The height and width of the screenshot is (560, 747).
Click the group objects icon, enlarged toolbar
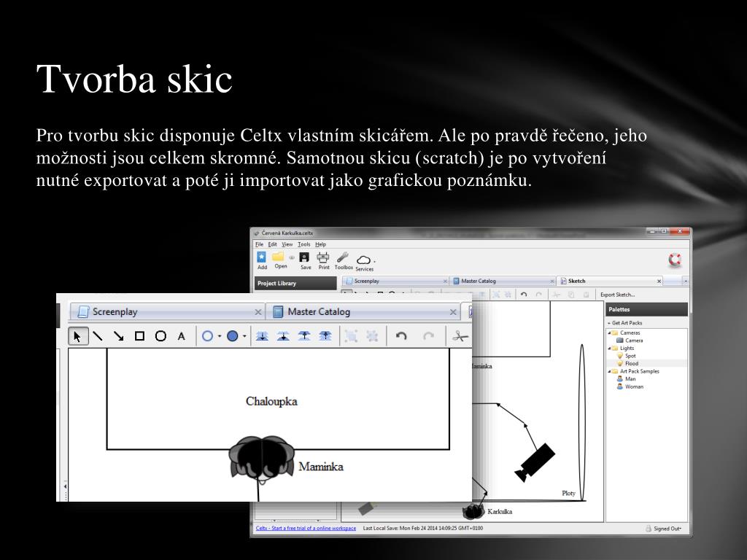351,336
